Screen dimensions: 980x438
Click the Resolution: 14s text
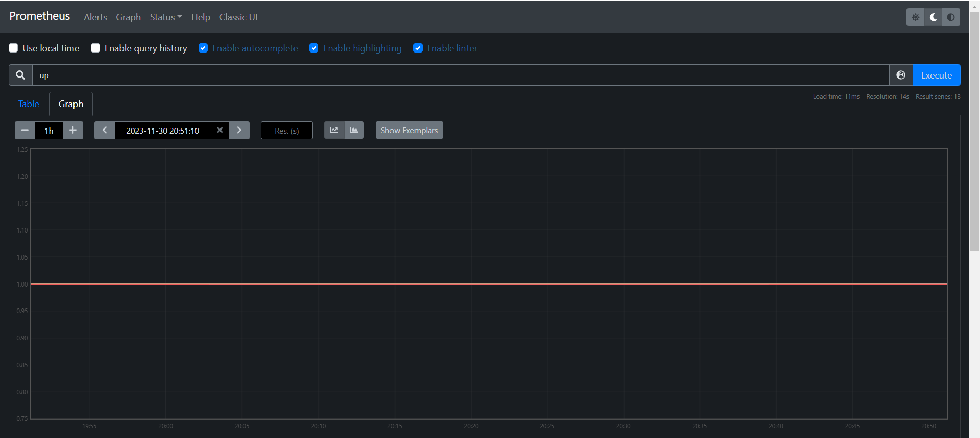coord(888,96)
